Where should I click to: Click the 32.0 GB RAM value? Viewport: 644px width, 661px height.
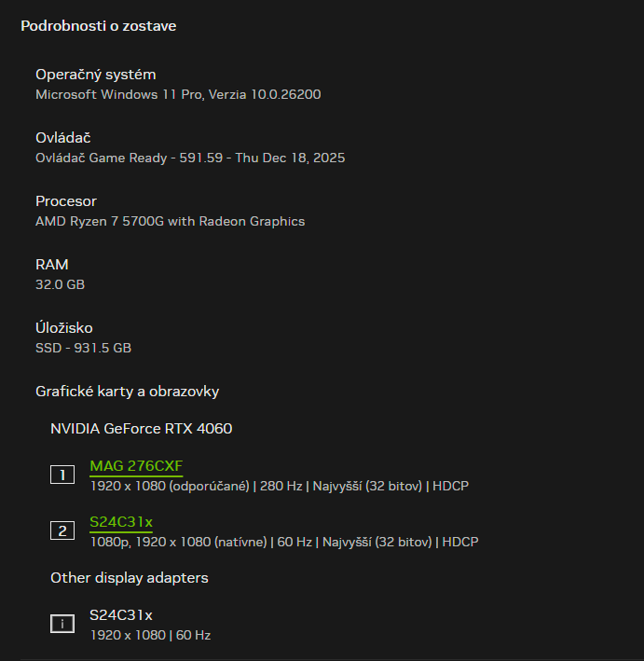[x=60, y=284]
